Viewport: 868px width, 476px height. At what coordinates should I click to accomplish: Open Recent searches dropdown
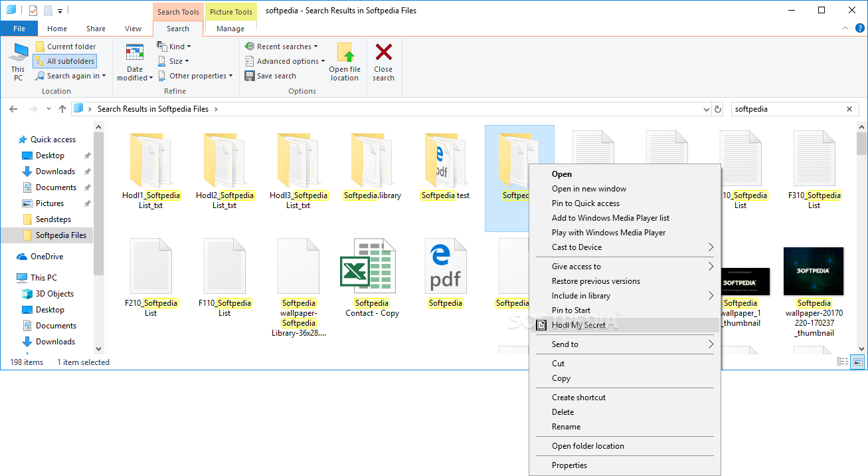[281, 47]
